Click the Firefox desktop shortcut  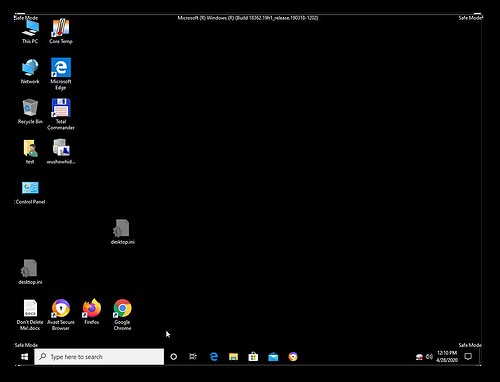[92, 312]
